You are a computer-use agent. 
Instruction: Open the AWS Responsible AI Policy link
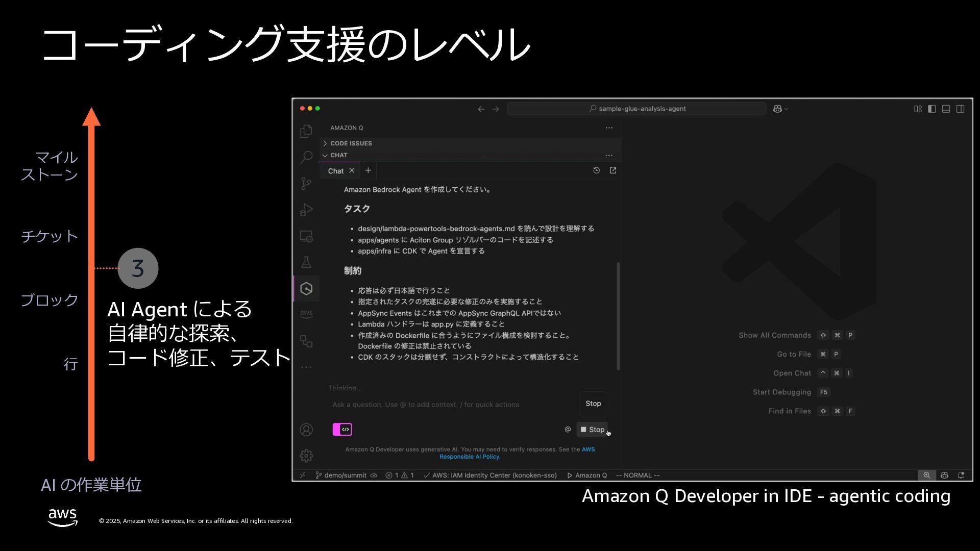[469, 457]
